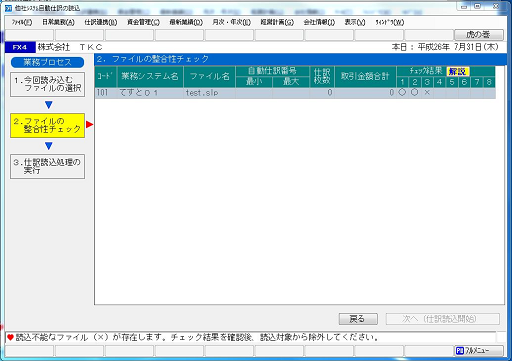Open the 会社情報(I) menu
Image resolution: width=512 pixels, height=361 pixels.
click(x=319, y=22)
